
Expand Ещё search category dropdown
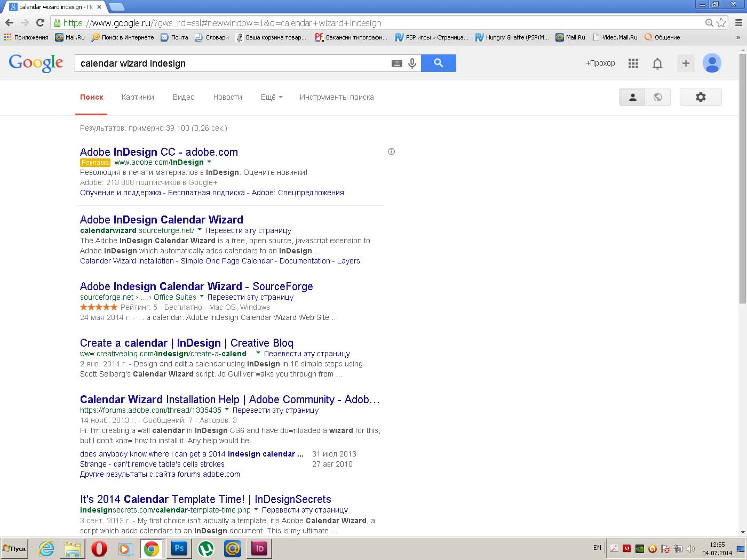coord(272,97)
